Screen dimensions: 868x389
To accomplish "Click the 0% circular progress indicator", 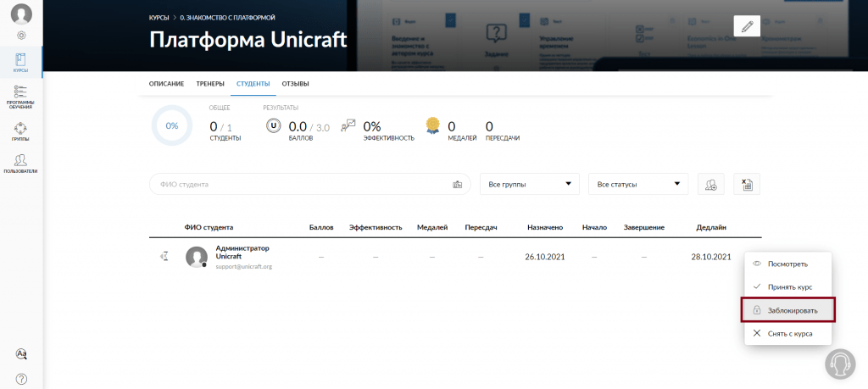I will [x=172, y=125].
